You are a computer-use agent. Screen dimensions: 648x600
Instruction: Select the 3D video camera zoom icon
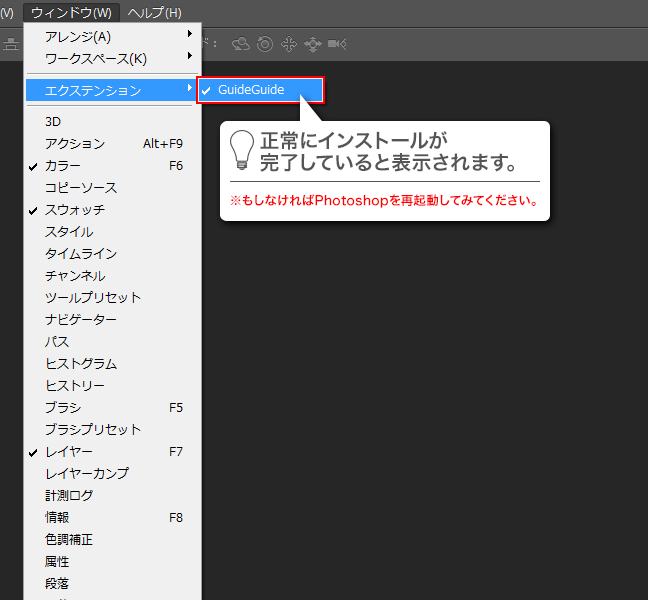[338, 44]
